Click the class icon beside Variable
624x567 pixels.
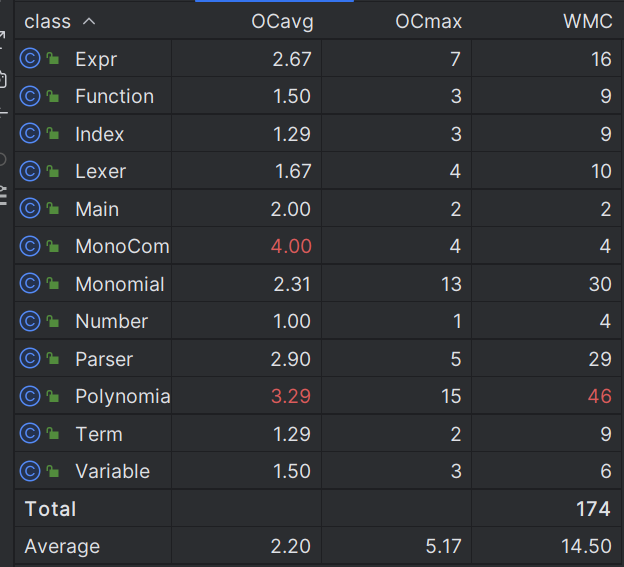(x=30, y=471)
